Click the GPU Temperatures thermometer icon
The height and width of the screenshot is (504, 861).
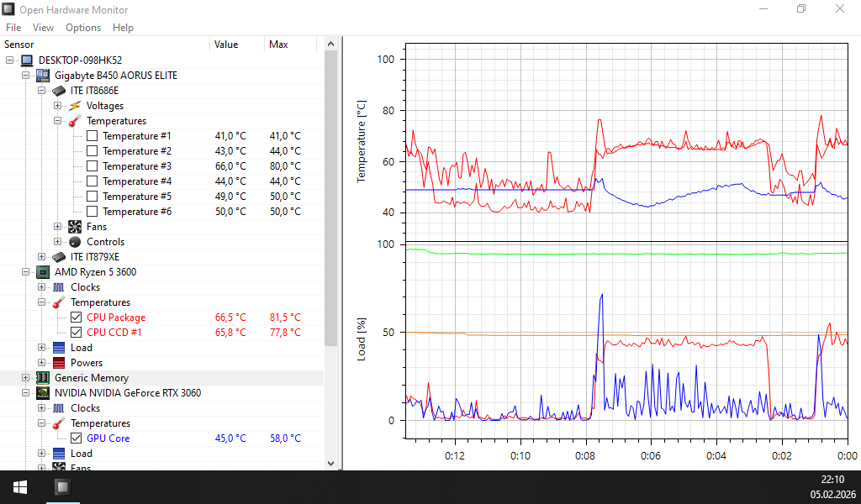(59, 423)
